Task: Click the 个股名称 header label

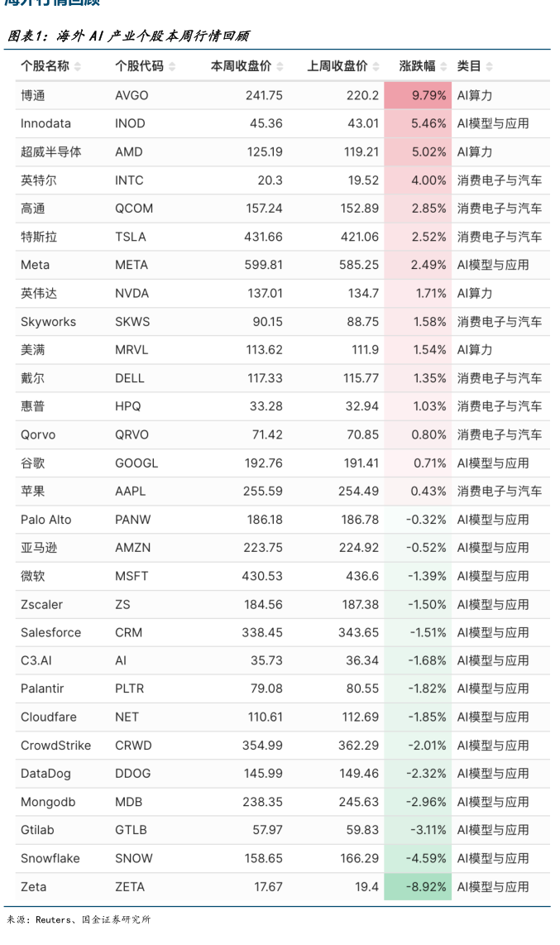Action: pos(45,66)
